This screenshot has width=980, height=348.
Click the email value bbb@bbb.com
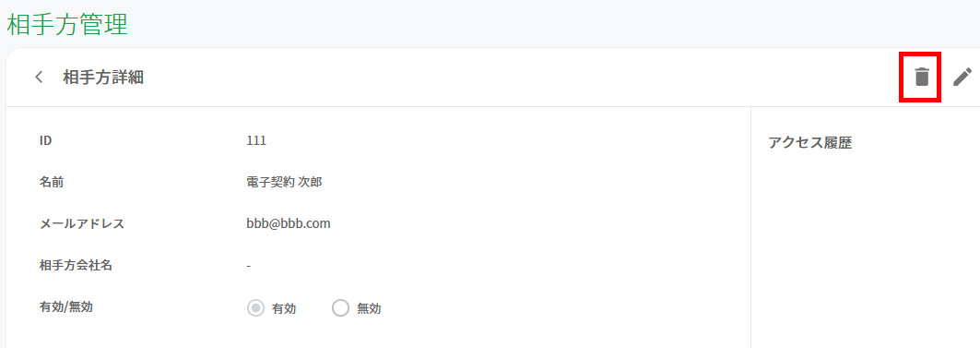point(289,223)
